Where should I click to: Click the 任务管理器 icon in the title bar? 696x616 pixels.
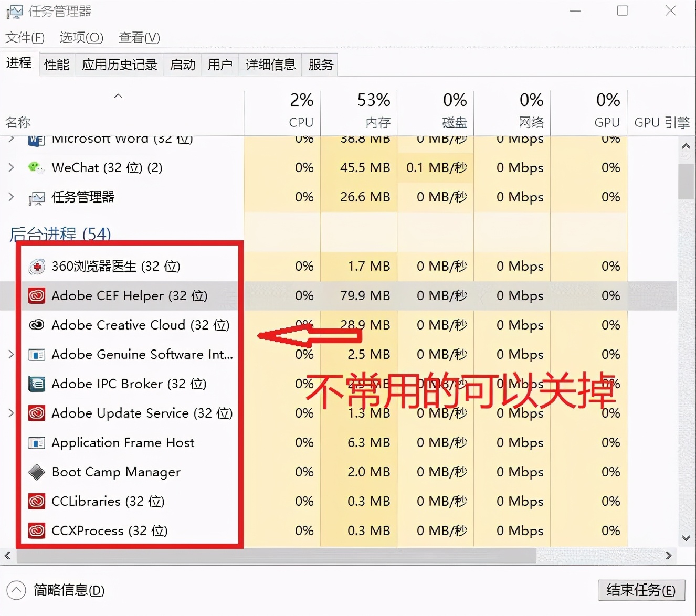(15, 11)
